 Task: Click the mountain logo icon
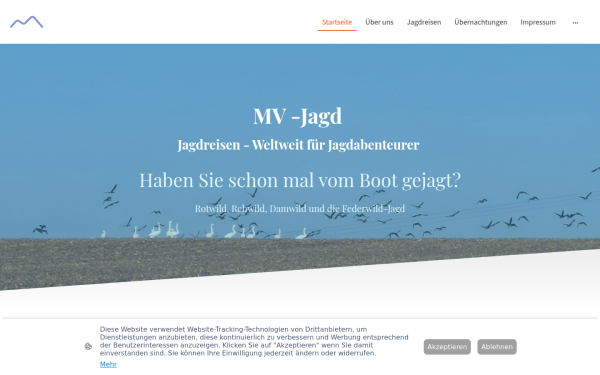click(26, 22)
